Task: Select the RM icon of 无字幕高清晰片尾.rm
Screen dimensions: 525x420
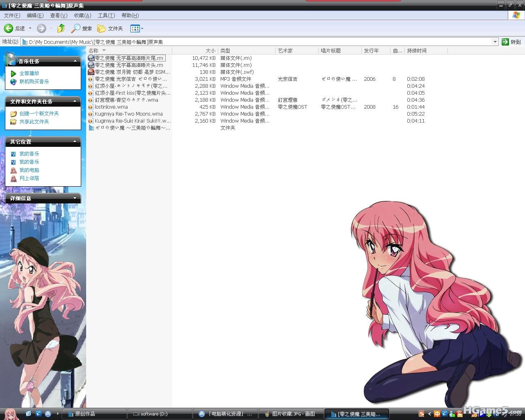Action: point(91,58)
